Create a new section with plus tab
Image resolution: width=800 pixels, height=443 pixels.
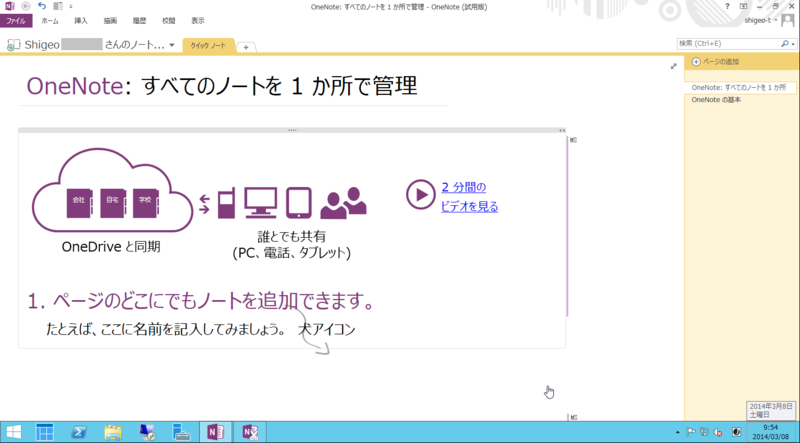(x=246, y=47)
